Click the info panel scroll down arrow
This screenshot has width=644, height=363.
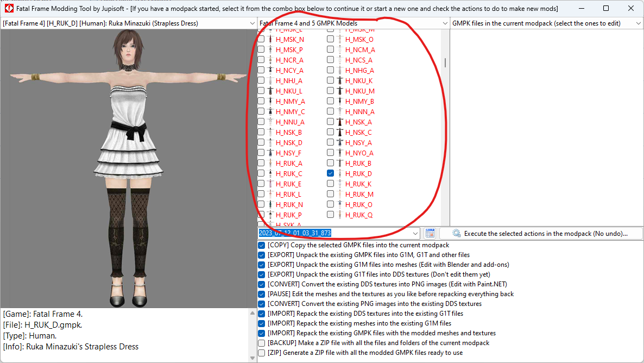(252, 358)
